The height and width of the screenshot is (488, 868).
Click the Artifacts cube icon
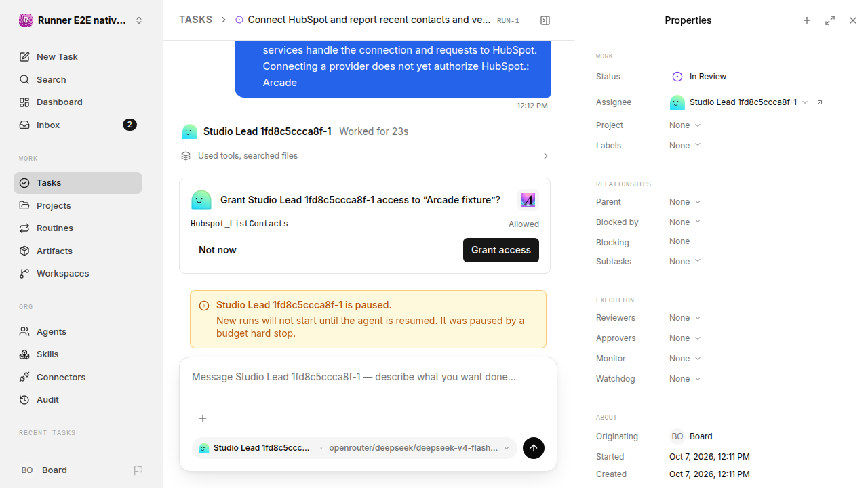tap(24, 251)
